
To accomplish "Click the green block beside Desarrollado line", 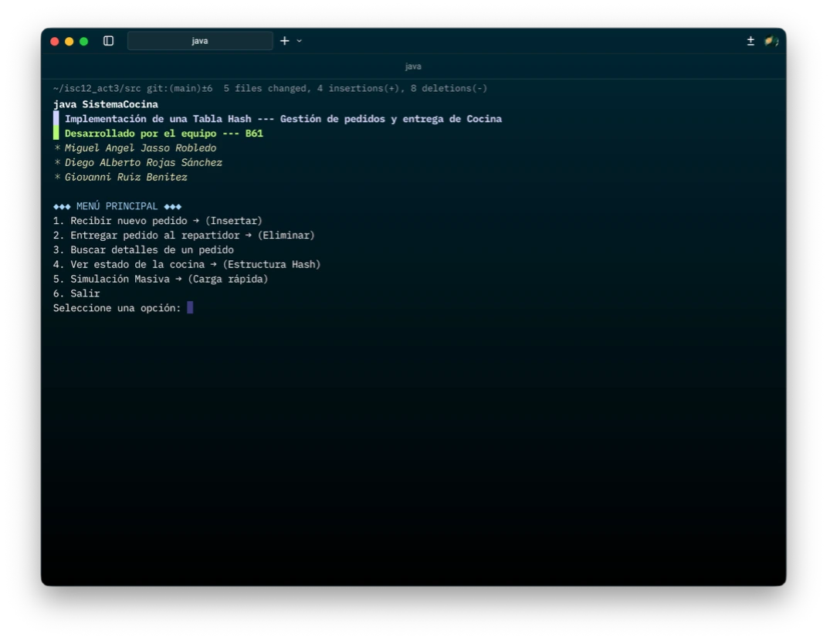I will pos(56,134).
